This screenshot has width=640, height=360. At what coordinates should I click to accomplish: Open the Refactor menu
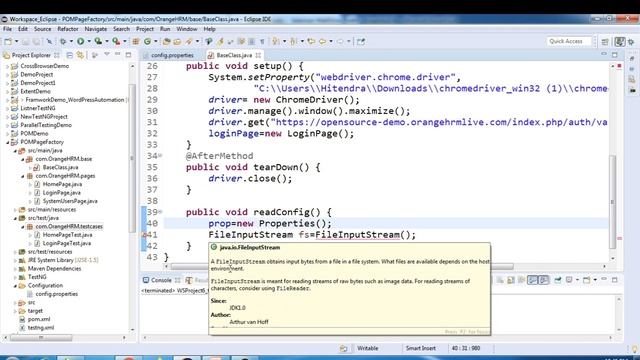[x=68, y=29]
